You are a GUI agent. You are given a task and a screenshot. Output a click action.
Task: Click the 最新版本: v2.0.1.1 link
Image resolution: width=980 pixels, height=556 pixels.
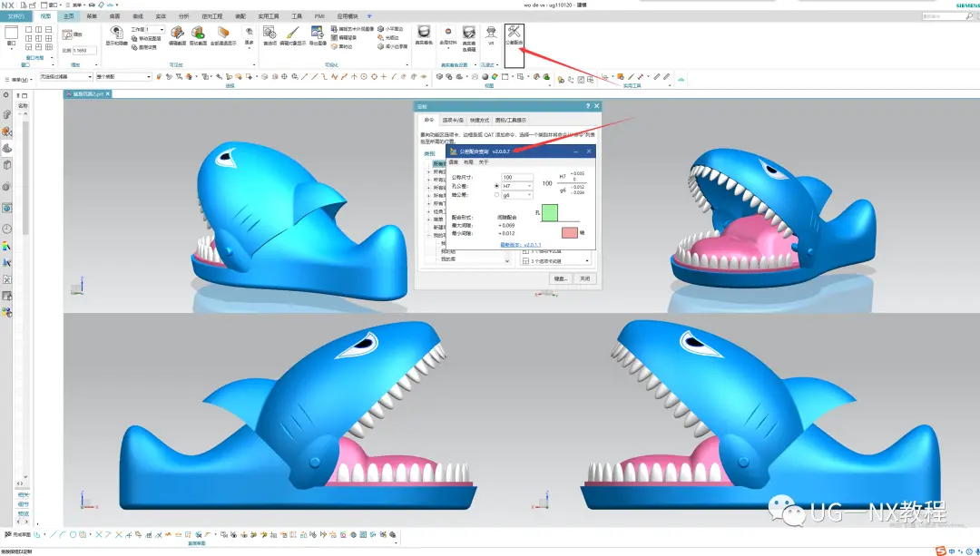click(521, 245)
